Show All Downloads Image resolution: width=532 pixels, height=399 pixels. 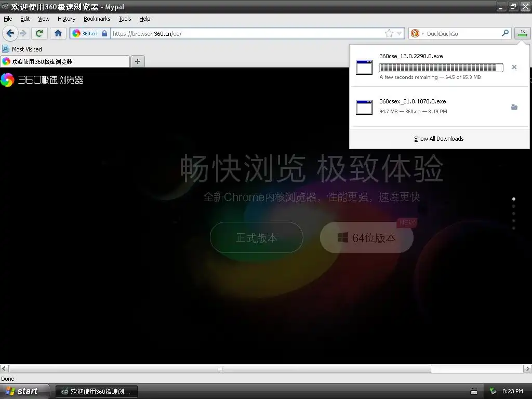[438, 138]
